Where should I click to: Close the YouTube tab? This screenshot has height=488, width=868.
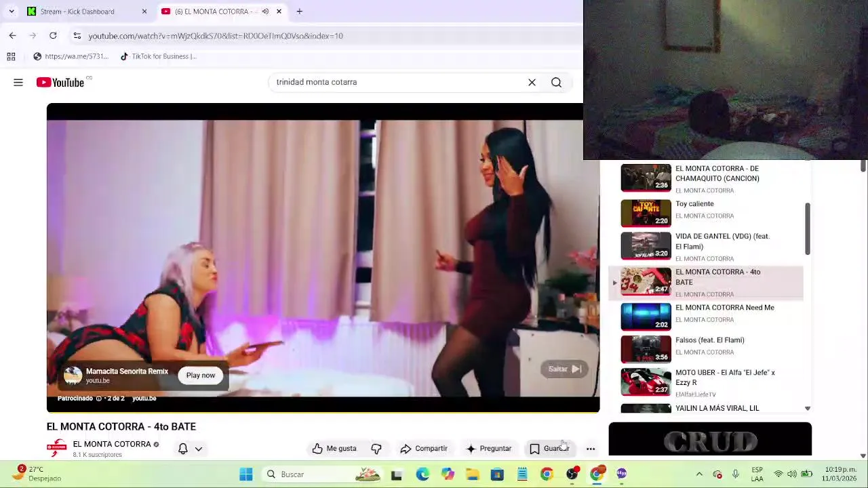pos(279,12)
